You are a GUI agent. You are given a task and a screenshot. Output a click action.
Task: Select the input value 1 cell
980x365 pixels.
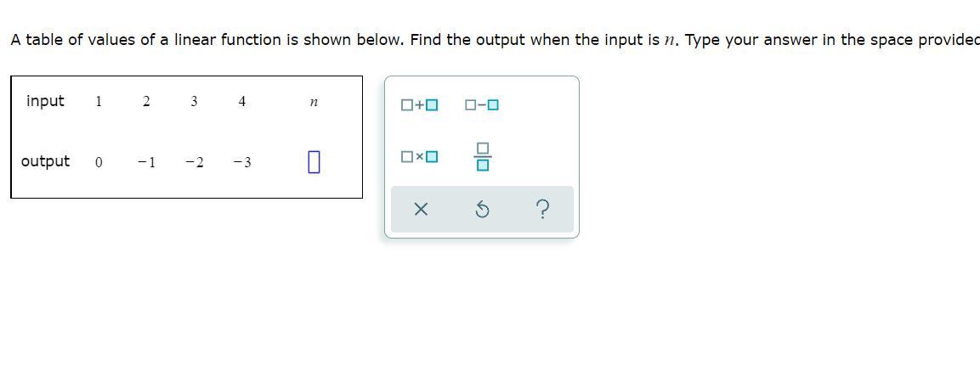tap(99, 102)
